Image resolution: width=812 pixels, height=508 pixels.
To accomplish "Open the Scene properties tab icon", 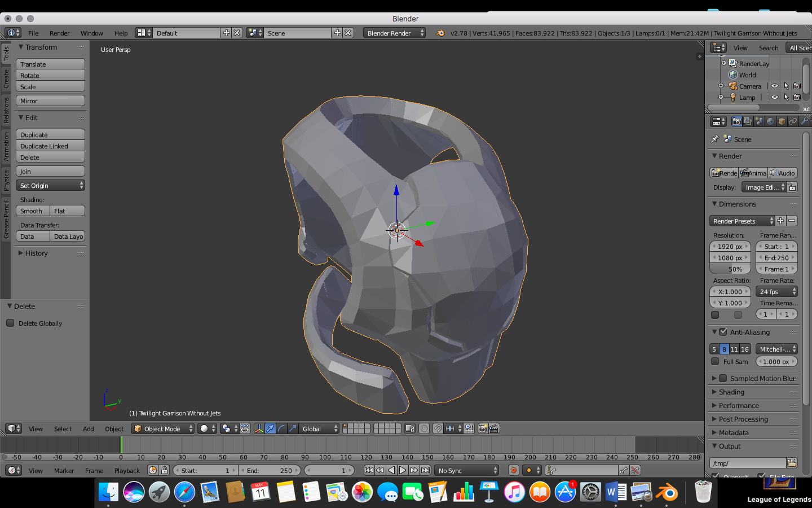I will 759,121.
